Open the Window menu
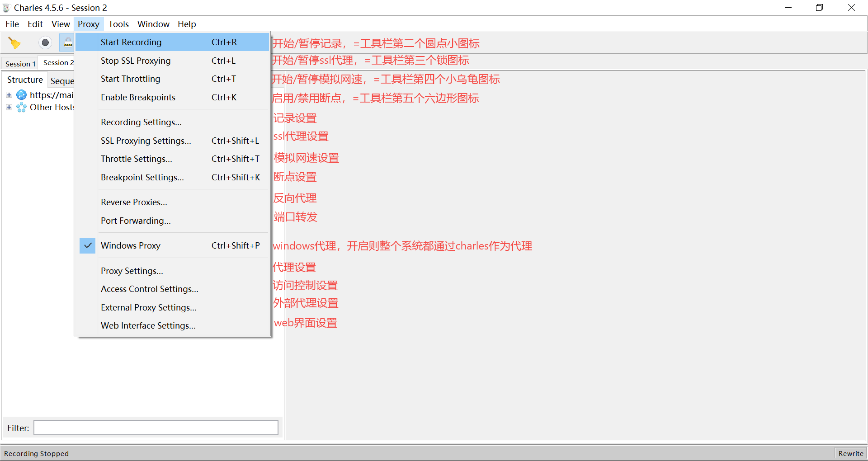868x461 pixels. click(153, 24)
